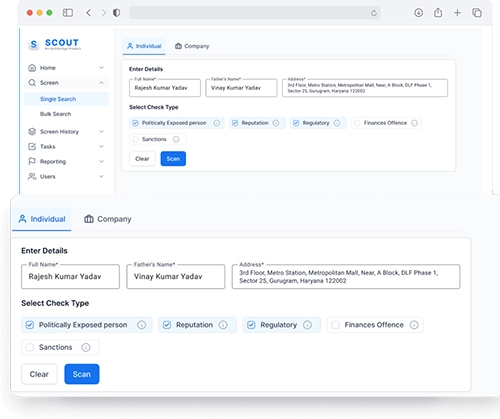This screenshot has height=419, width=500.
Task: Click the SCOUT logo in sidebar
Action: [x=55, y=44]
